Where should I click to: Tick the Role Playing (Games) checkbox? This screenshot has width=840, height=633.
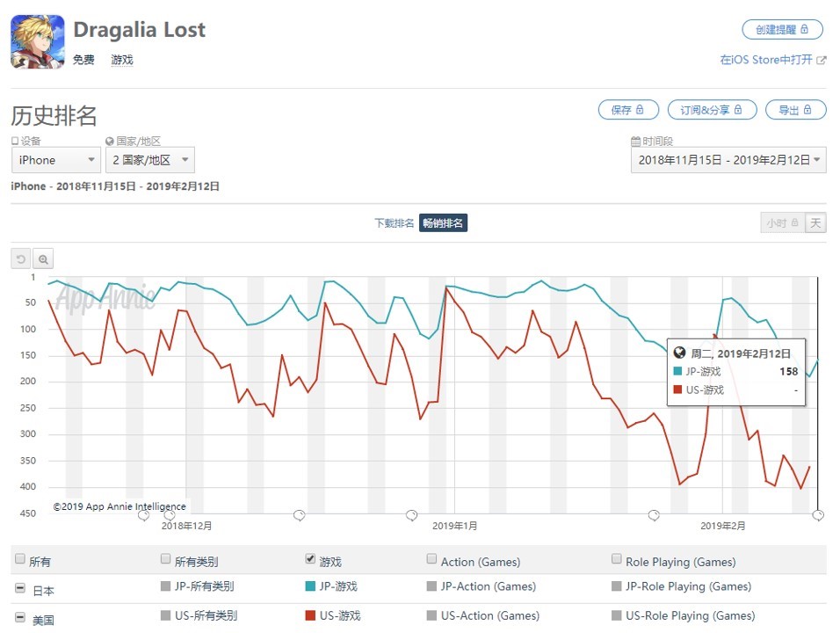pyautogui.click(x=617, y=559)
